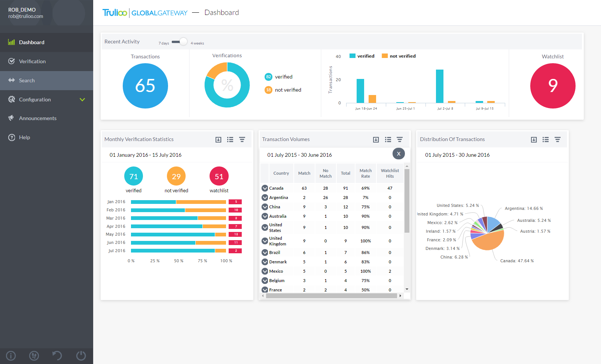601x364 pixels.
Task: Toggle the verified legend in bar chart
Action: 362,56
